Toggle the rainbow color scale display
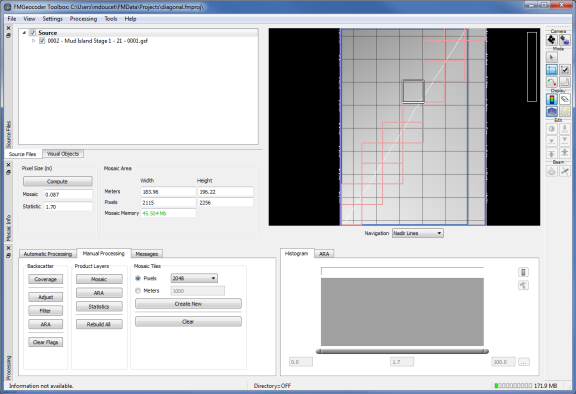Viewport: 576px width, 394px height. pyautogui.click(x=551, y=99)
